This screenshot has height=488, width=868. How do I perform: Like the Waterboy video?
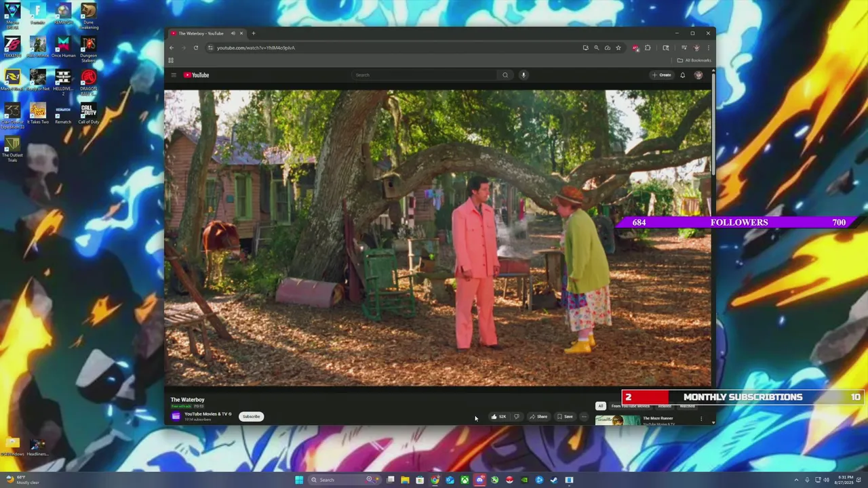[498, 417]
